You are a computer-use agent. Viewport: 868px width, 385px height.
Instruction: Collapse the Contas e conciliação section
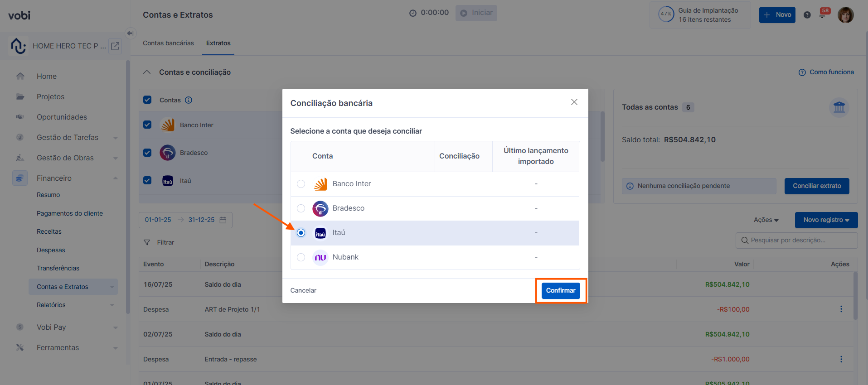[147, 72]
